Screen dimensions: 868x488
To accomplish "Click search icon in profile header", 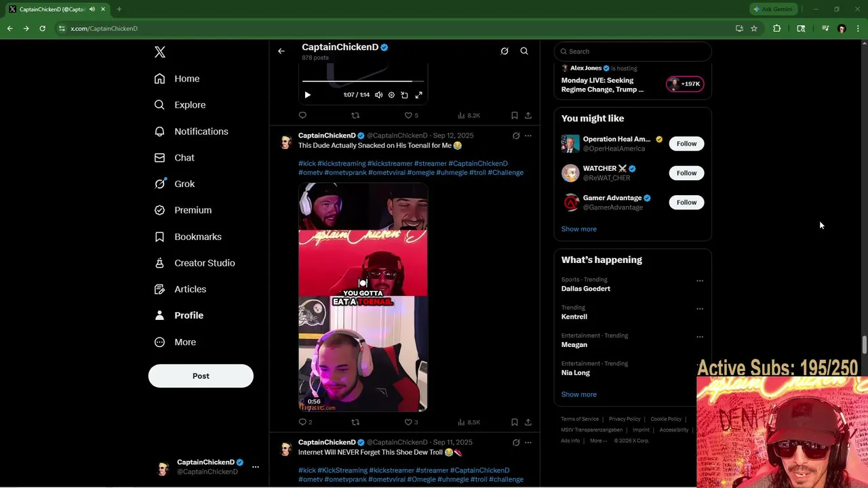I will pos(524,51).
